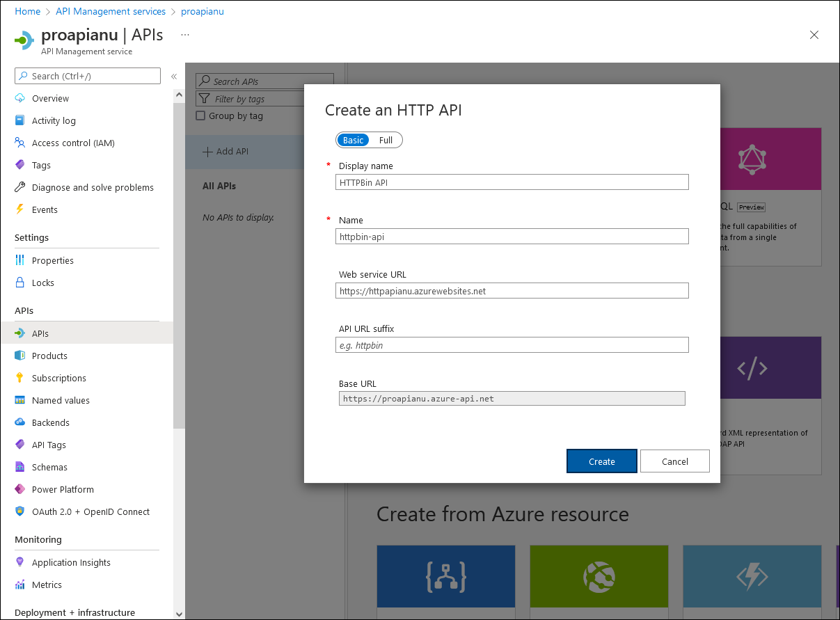
Task: Select the Basic mode toggle
Action: pyautogui.click(x=353, y=140)
